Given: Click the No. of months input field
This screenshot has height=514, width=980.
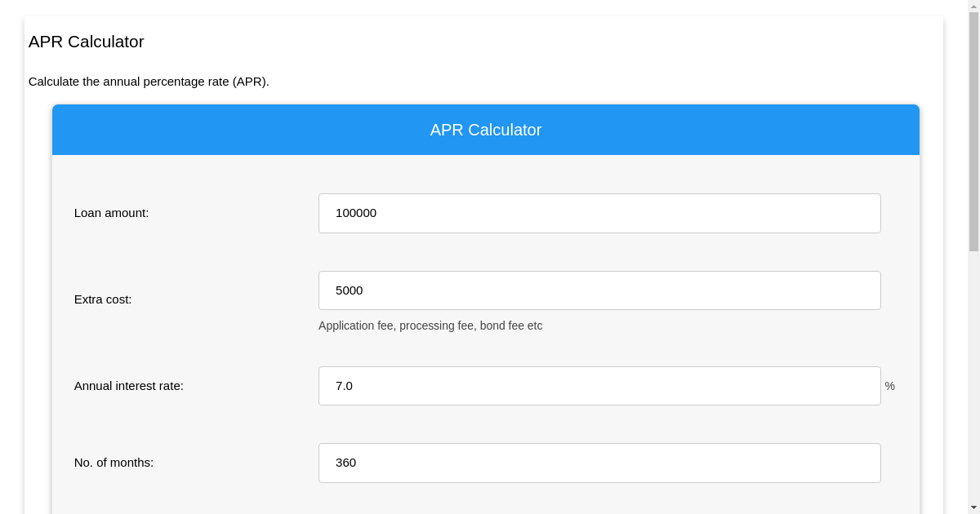Looking at the screenshot, I should click(x=599, y=463).
